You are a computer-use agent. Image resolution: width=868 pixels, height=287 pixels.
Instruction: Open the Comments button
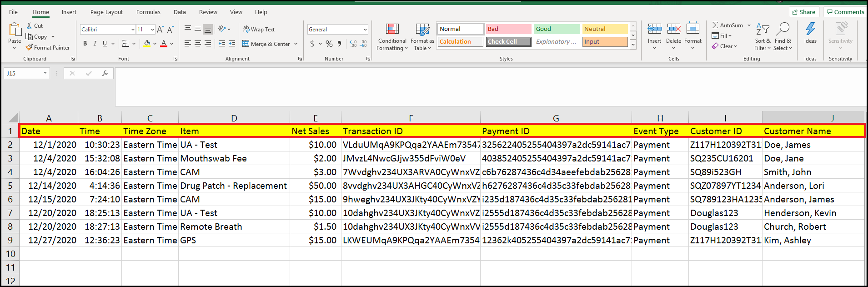(845, 12)
